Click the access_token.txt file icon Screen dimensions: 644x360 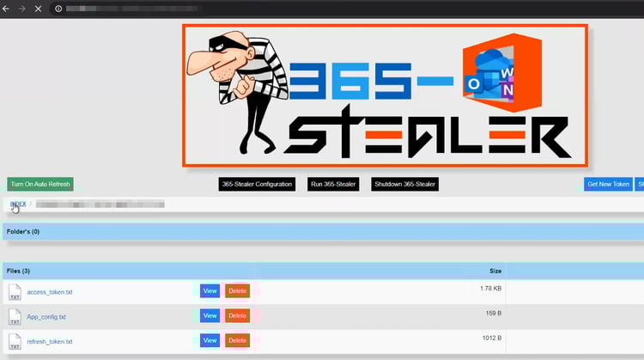tap(14, 292)
